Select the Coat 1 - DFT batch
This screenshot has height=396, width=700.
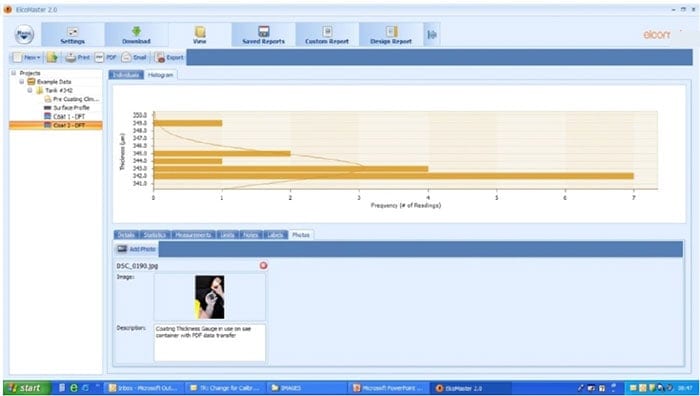click(x=65, y=117)
